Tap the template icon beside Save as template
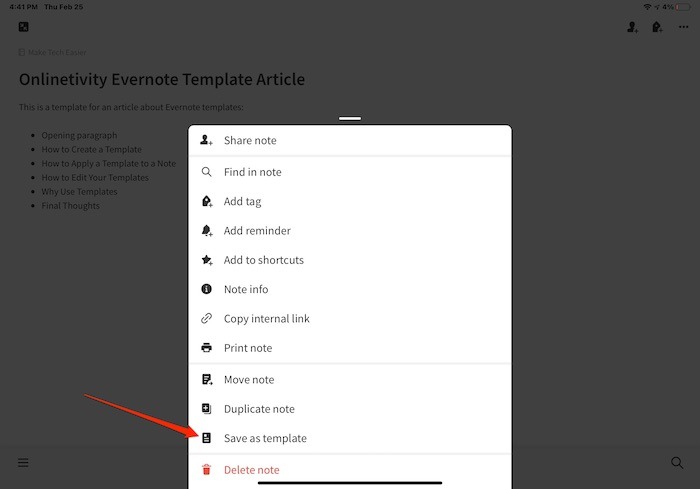The width and height of the screenshot is (700, 489). (206, 438)
